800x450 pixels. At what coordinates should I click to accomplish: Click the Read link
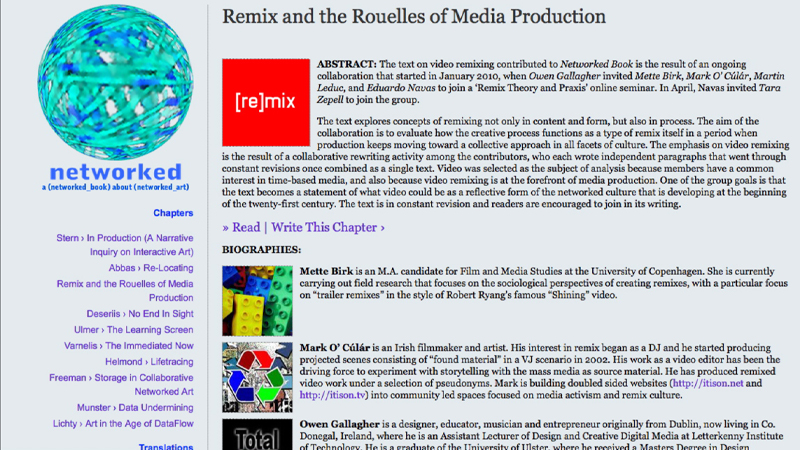(x=246, y=228)
